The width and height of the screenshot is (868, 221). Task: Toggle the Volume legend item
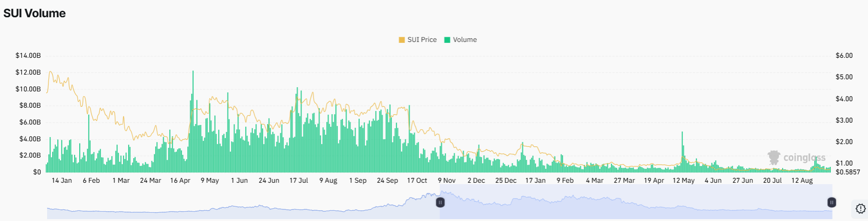461,40
